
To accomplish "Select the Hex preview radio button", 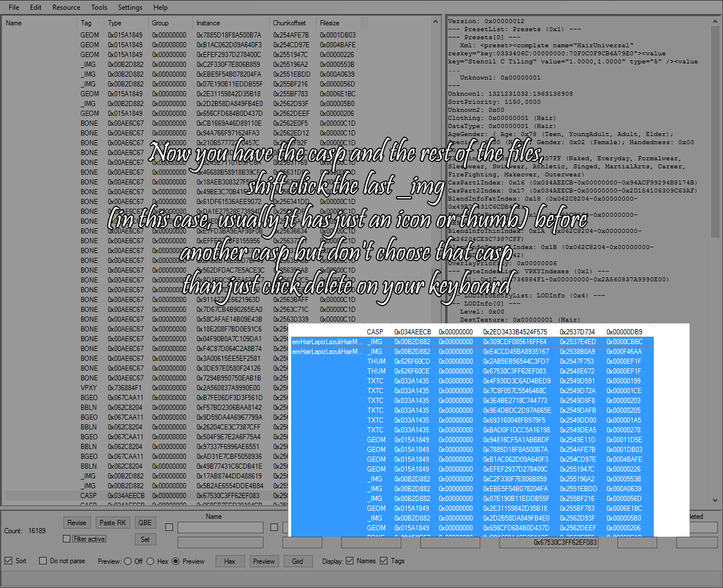I will 150,561.
